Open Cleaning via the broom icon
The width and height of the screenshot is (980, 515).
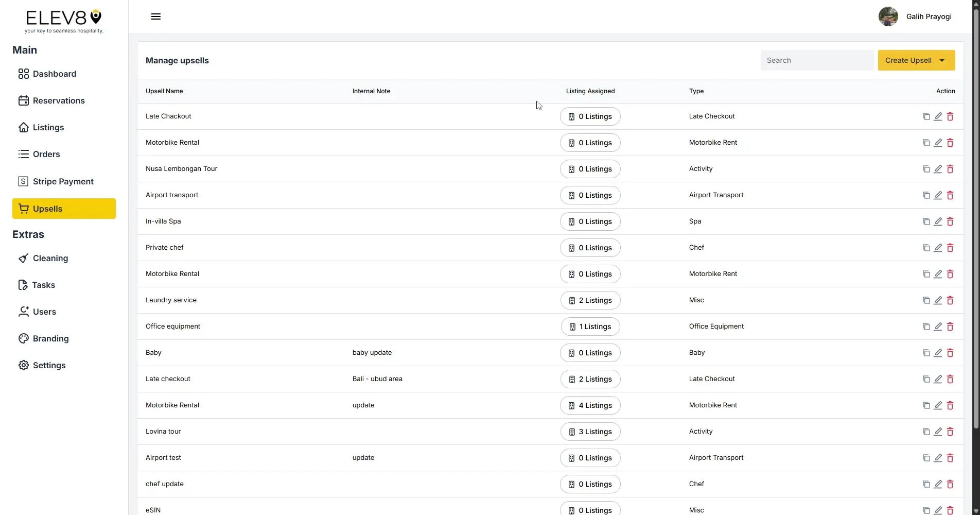coord(23,258)
